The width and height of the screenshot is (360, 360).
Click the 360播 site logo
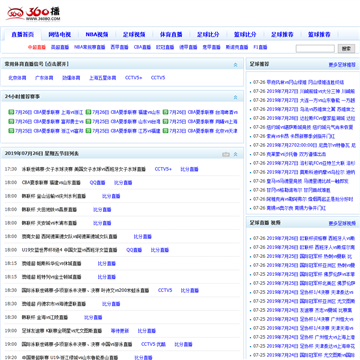33,14
